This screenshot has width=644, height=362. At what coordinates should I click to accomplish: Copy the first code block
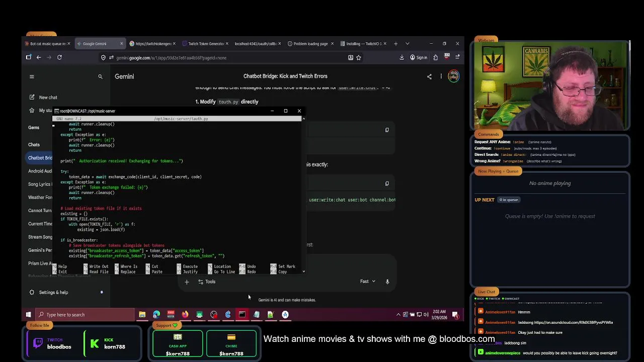tap(387, 130)
